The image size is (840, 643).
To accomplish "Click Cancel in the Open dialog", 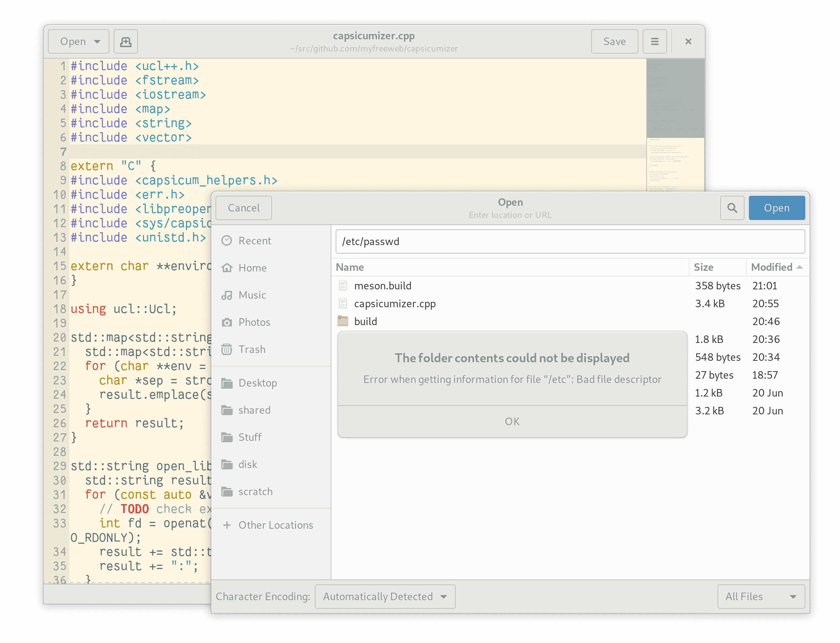I will tap(244, 208).
